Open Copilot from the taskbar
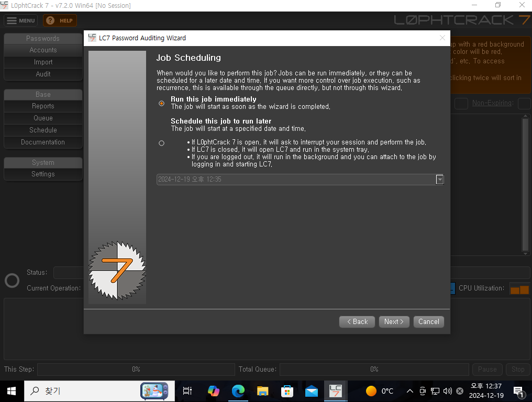This screenshot has height=402, width=532. (x=214, y=391)
